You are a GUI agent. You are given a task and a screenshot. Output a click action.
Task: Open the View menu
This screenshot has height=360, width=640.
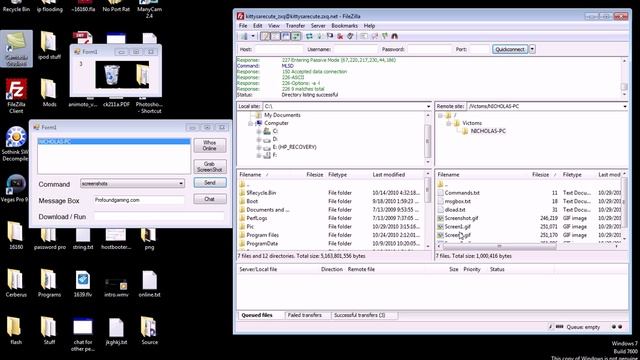click(x=274, y=26)
